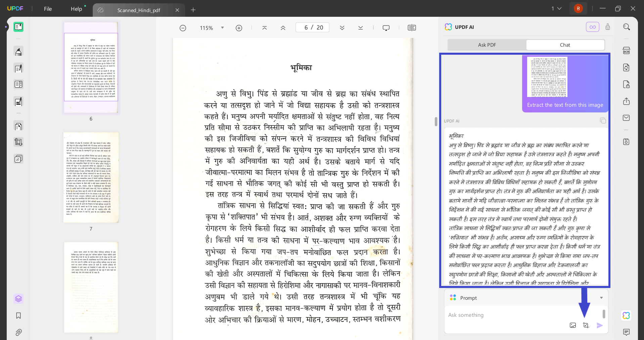Image resolution: width=644 pixels, height=340 pixels.
Task: Click the screenshot capture icon in chat
Action: [586, 325]
